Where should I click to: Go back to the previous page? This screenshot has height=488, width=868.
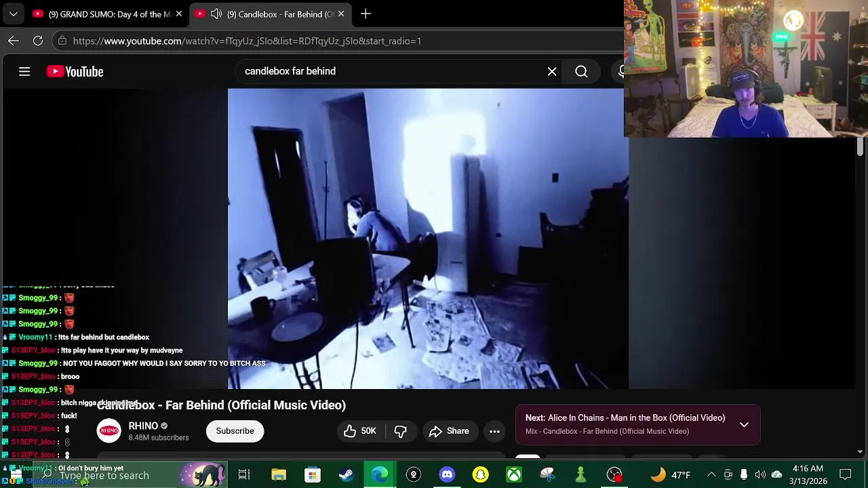pos(14,41)
